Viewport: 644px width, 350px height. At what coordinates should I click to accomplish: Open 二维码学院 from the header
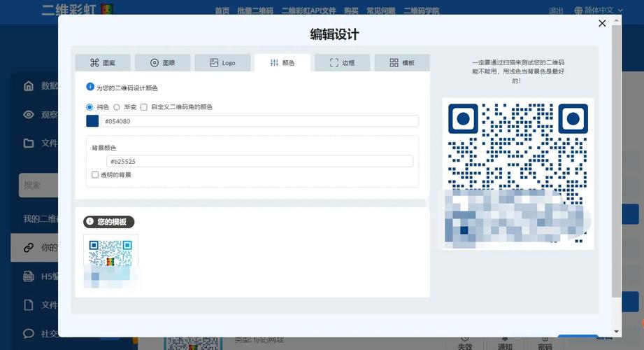click(421, 10)
